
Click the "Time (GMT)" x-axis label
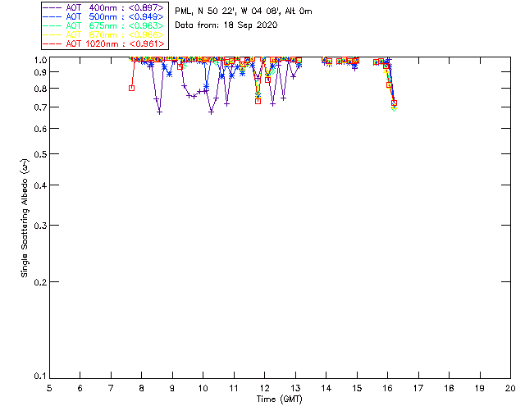(279, 399)
